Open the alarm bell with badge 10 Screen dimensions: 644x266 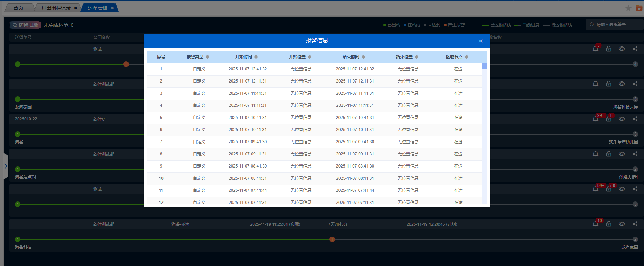(596, 224)
